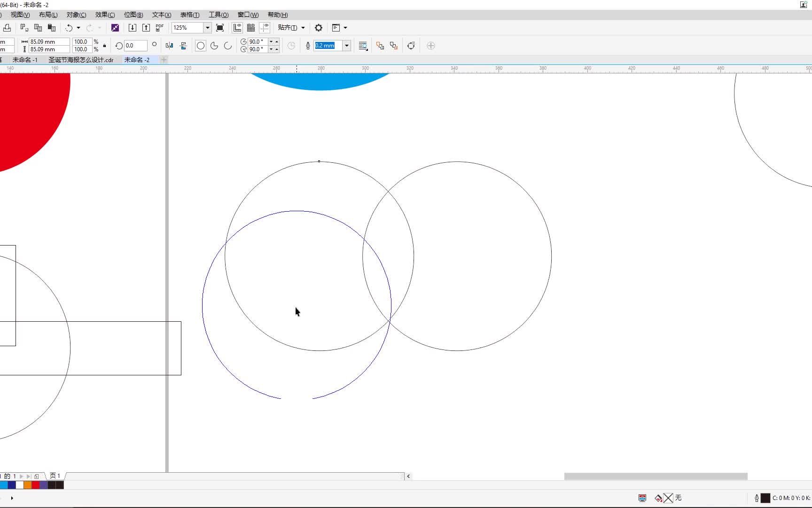The width and height of the screenshot is (812, 508).
Task: Click the Add page icon
Action: (37, 476)
